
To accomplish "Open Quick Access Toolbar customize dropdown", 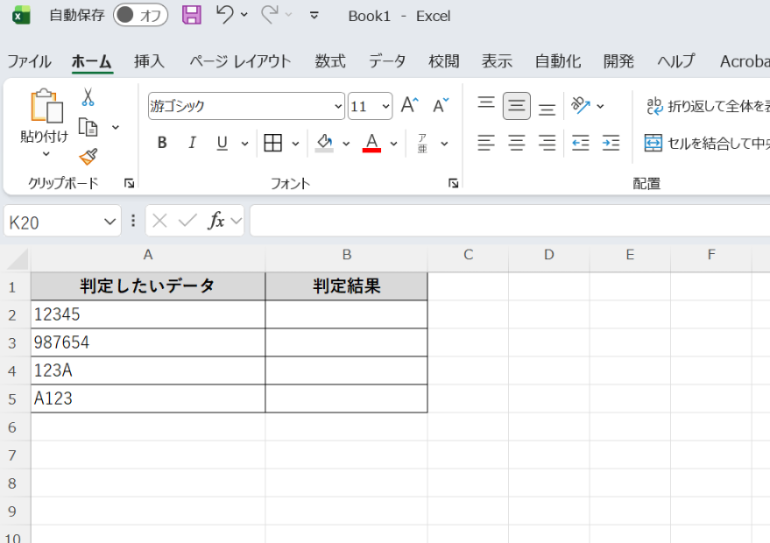I will click(x=314, y=16).
